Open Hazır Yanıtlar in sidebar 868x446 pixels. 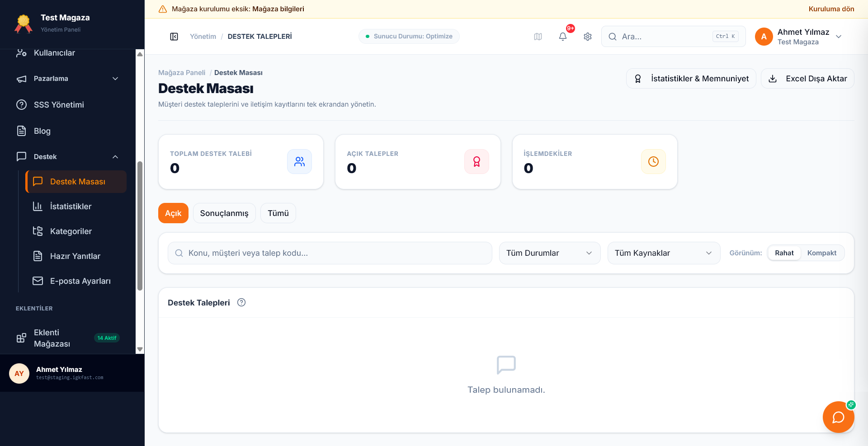click(76, 256)
